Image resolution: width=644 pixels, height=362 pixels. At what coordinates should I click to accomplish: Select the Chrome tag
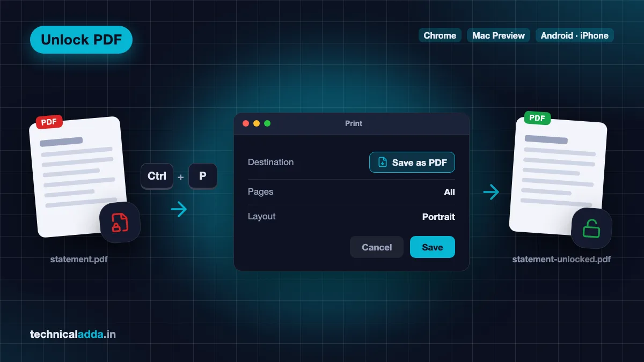[x=440, y=35]
